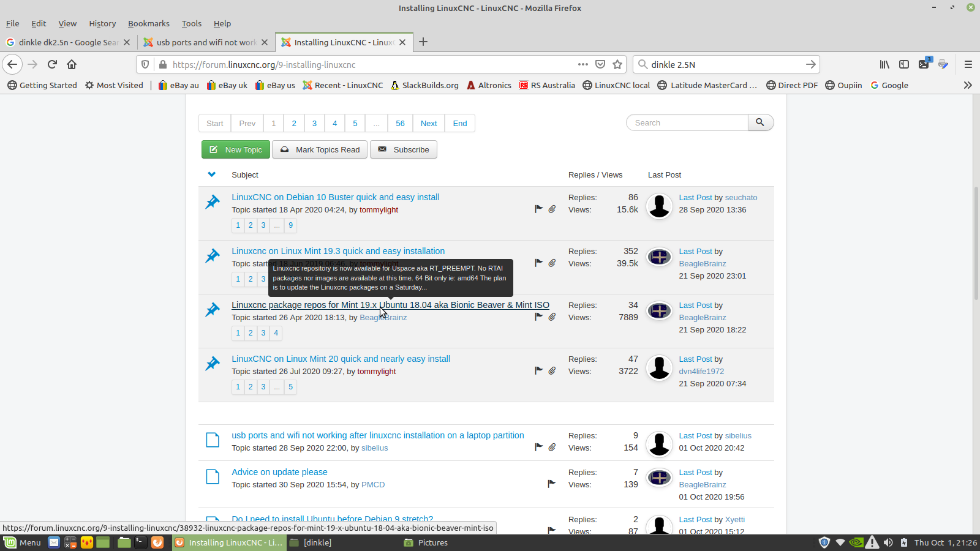
Task: Open the LinuxCNC local bookmark
Action: tap(616, 85)
